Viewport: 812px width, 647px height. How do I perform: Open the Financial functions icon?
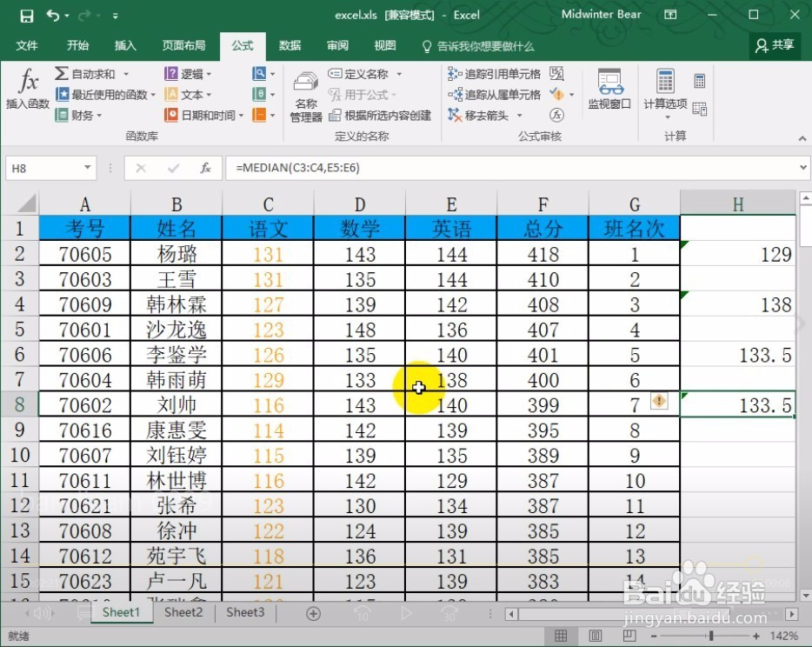(62, 115)
